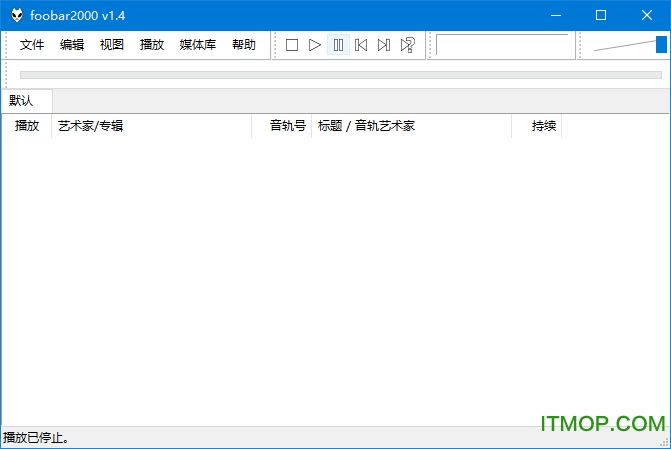Click the volume slider handle
The width and height of the screenshot is (671, 449).
pyautogui.click(x=661, y=45)
